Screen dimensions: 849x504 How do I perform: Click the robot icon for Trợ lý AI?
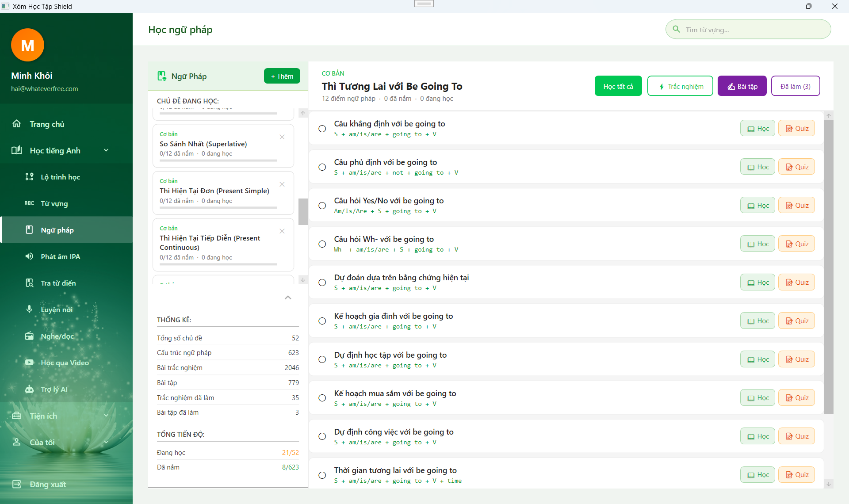(x=29, y=389)
